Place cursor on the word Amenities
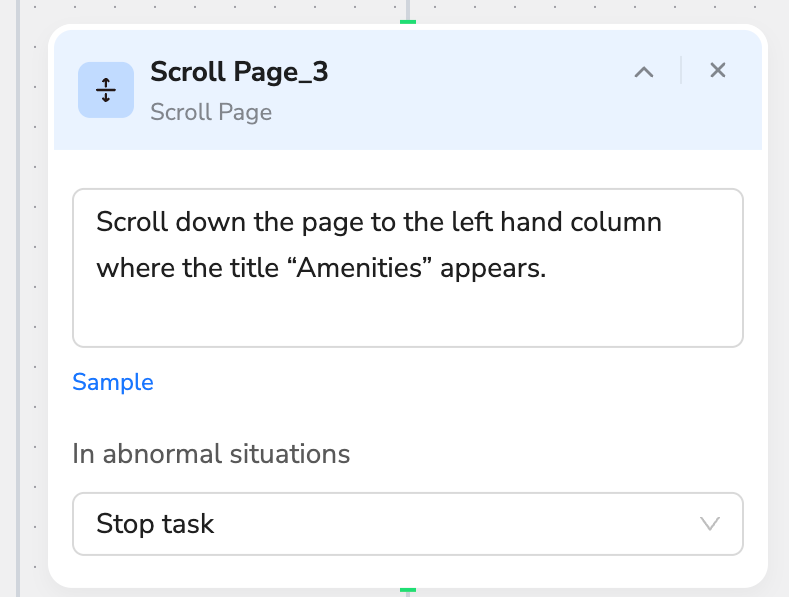Image resolution: width=790 pixels, height=598 pixels. [x=359, y=268]
